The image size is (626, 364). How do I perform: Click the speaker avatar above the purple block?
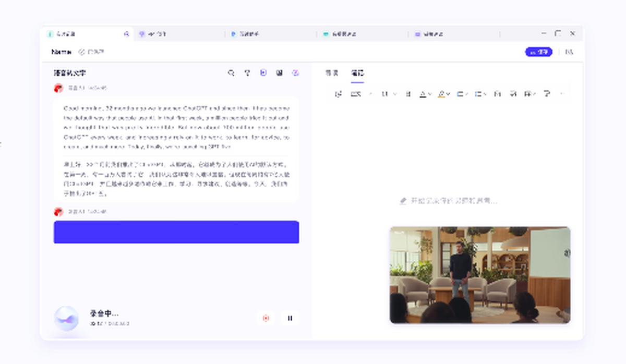click(58, 212)
